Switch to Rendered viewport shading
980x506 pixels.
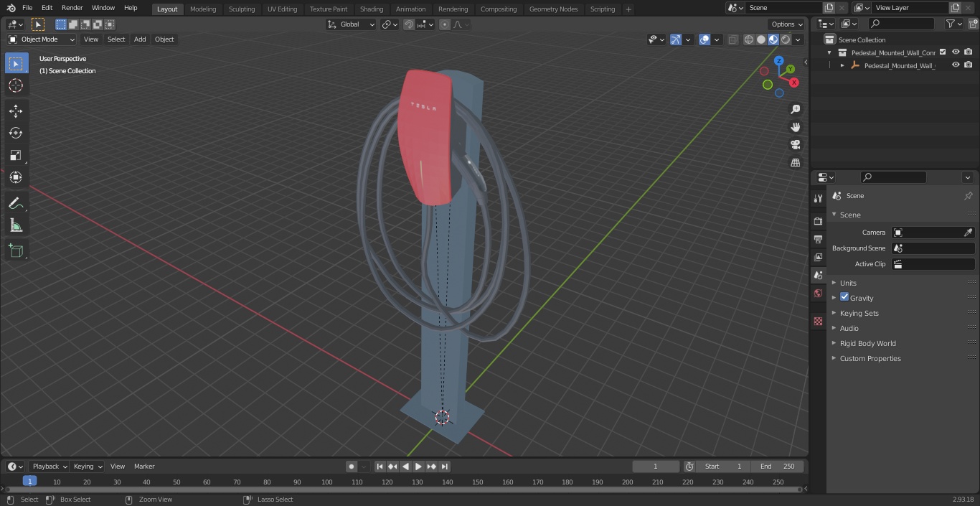coord(786,39)
